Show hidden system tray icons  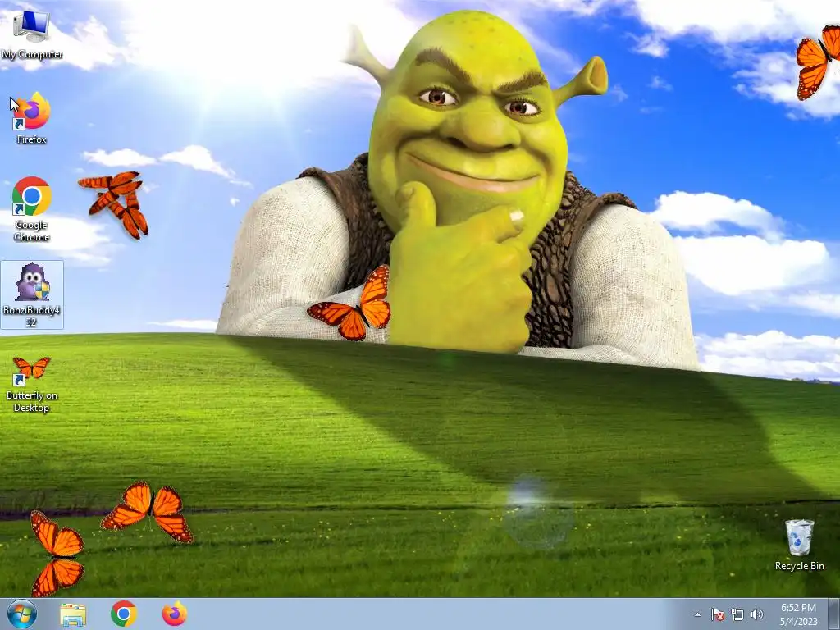coord(697,614)
